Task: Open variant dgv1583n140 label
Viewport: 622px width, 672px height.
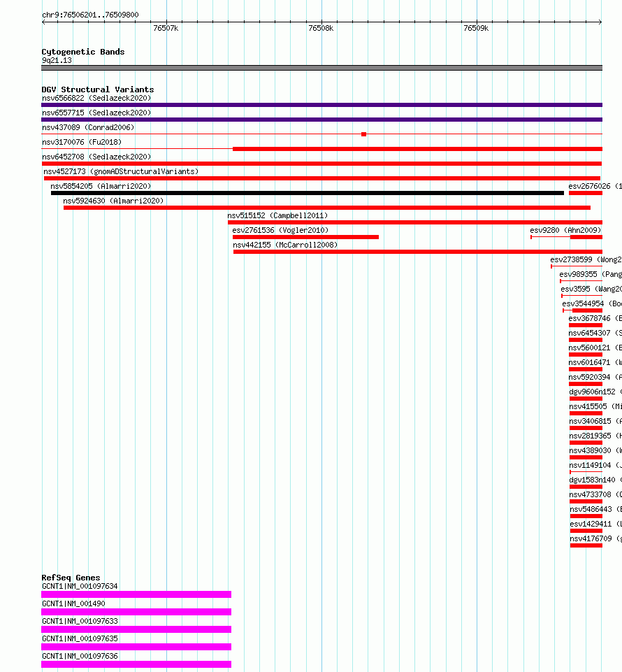Action: pyautogui.click(x=595, y=480)
